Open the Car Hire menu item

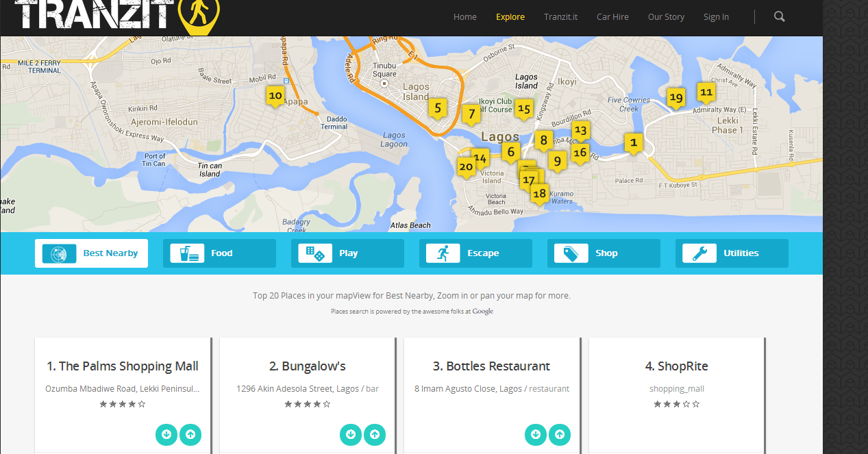[612, 17]
